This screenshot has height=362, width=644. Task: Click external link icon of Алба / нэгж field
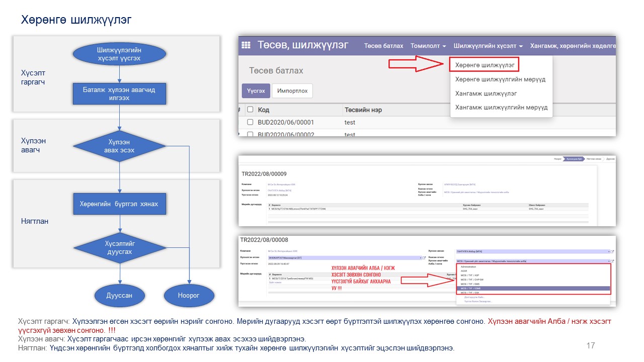click(612, 261)
